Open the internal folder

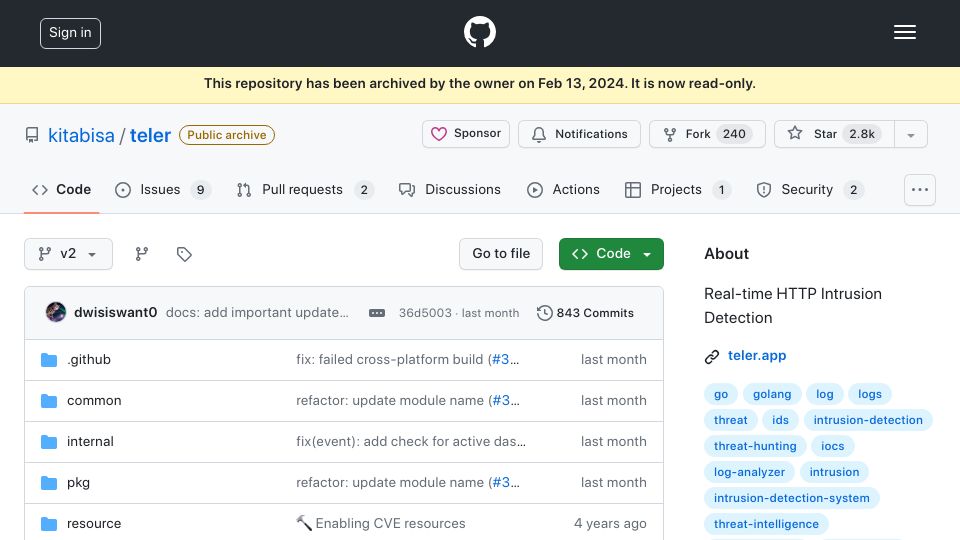(x=90, y=441)
